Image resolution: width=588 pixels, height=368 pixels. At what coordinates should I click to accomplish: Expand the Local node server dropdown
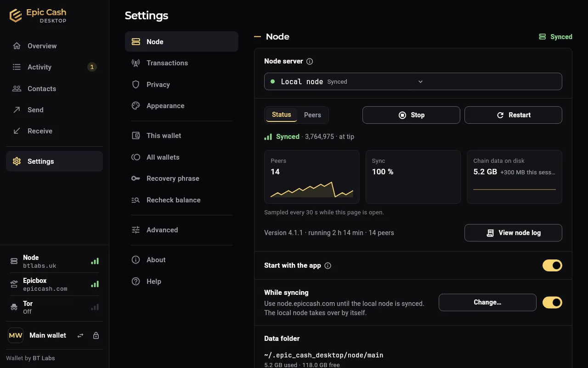pyautogui.click(x=413, y=81)
